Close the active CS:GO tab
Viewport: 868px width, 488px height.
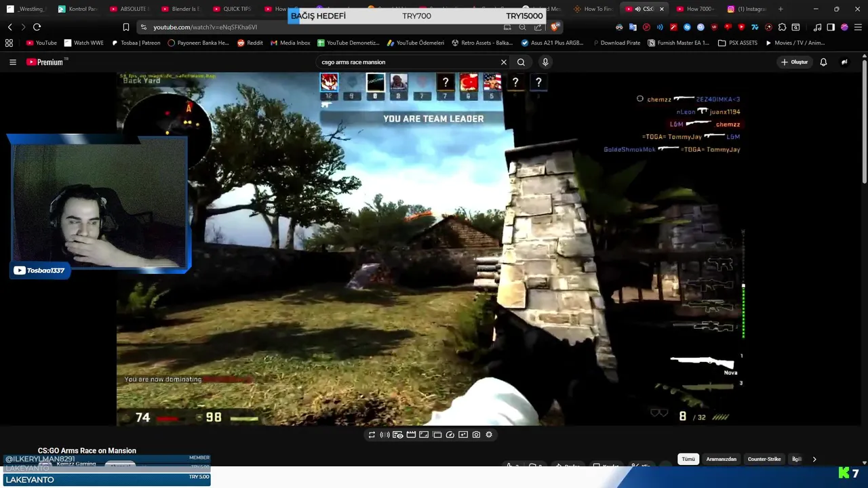(662, 9)
